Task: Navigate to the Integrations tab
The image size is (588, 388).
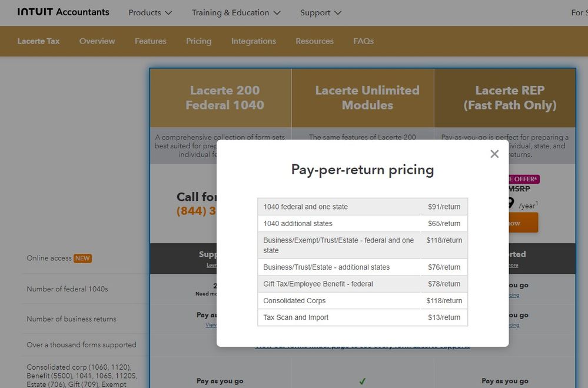Action: pyautogui.click(x=253, y=41)
